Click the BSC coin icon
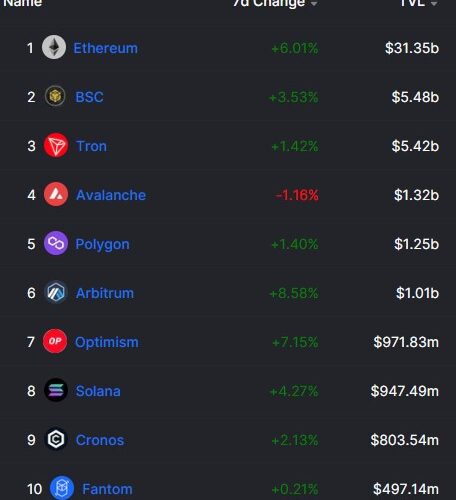This screenshot has height=500, width=456. pos(55,96)
